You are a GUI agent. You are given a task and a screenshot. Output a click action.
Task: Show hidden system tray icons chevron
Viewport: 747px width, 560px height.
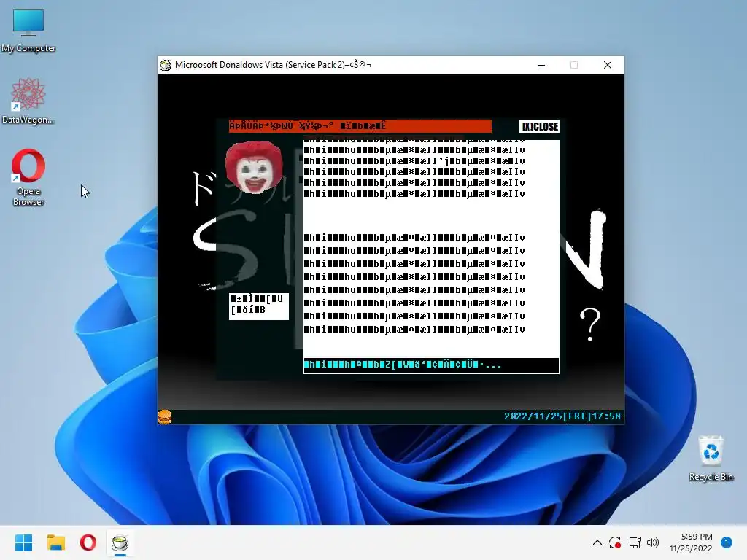(597, 542)
